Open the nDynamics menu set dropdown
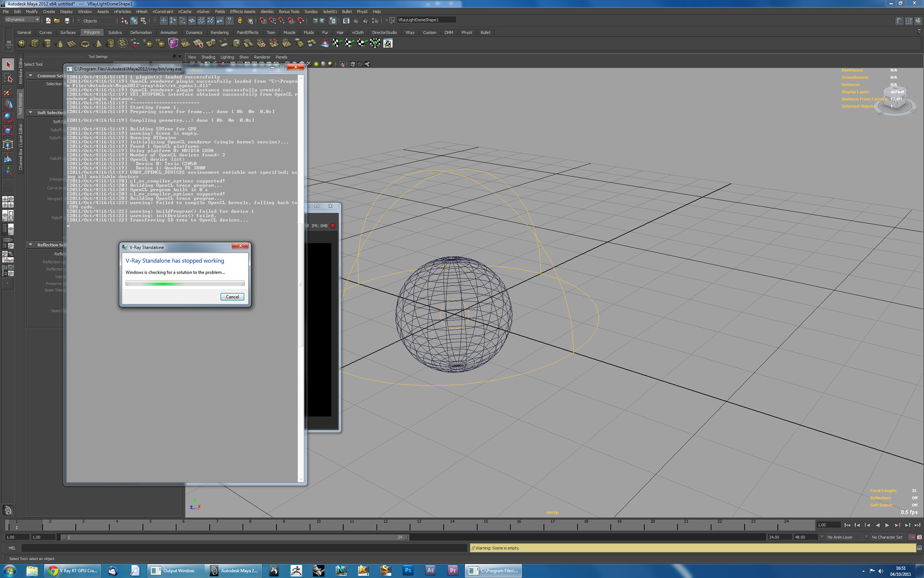 (x=22, y=20)
